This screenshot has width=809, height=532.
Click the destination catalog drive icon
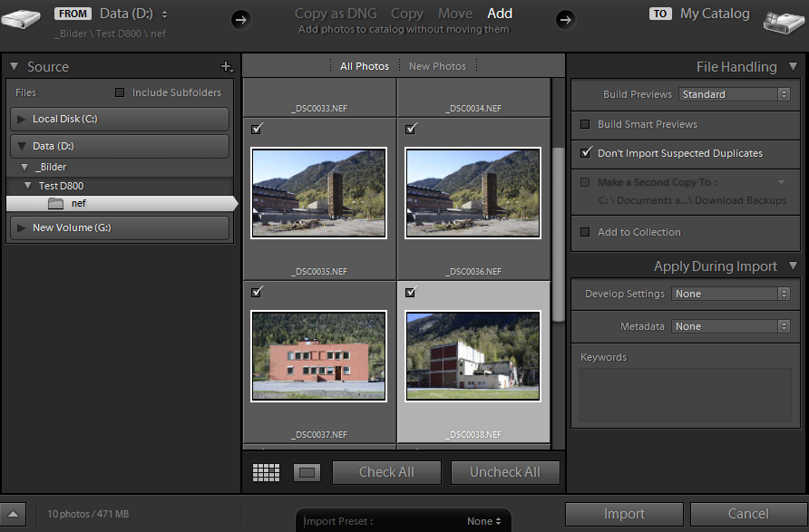pos(784,22)
